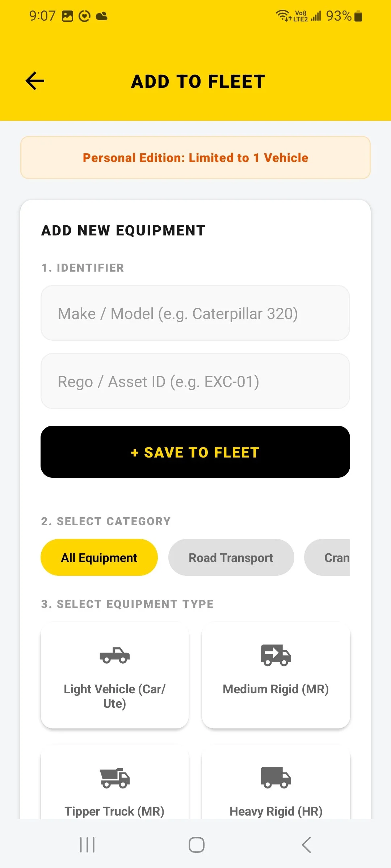The image size is (391, 868).
Task: Choose Medium Rigid (MR) label
Action: (276, 689)
